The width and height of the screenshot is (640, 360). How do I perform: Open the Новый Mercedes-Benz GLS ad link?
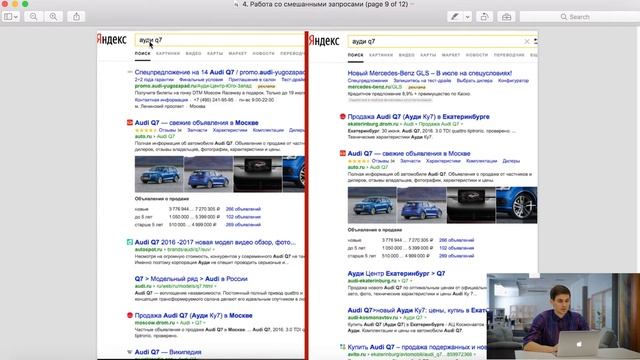click(430, 73)
